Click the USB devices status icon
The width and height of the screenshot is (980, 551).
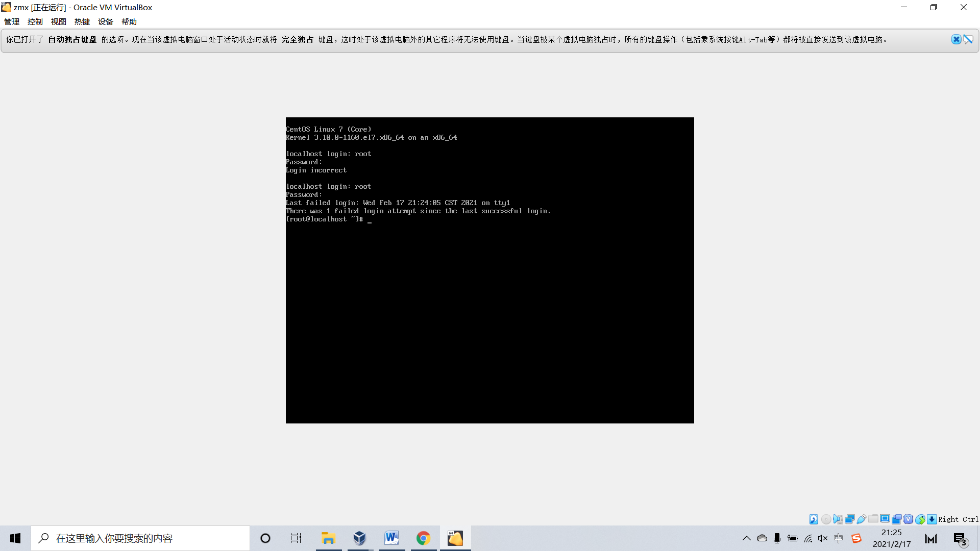pyautogui.click(x=862, y=519)
